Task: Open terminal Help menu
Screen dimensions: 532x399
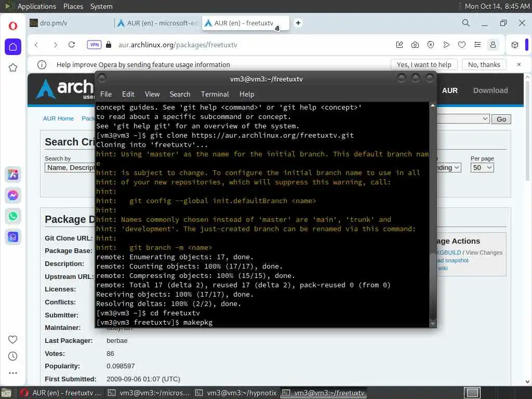Action: pos(247,95)
